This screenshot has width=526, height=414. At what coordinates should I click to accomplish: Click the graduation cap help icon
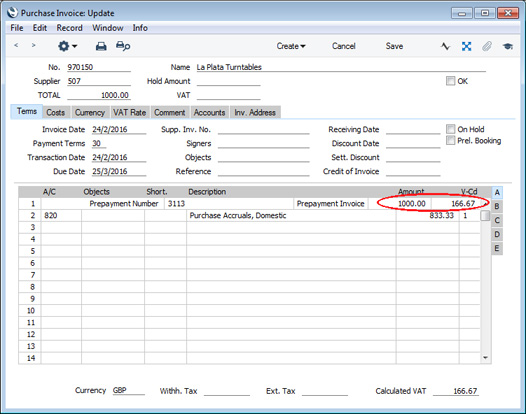pyautogui.click(x=508, y=46)
